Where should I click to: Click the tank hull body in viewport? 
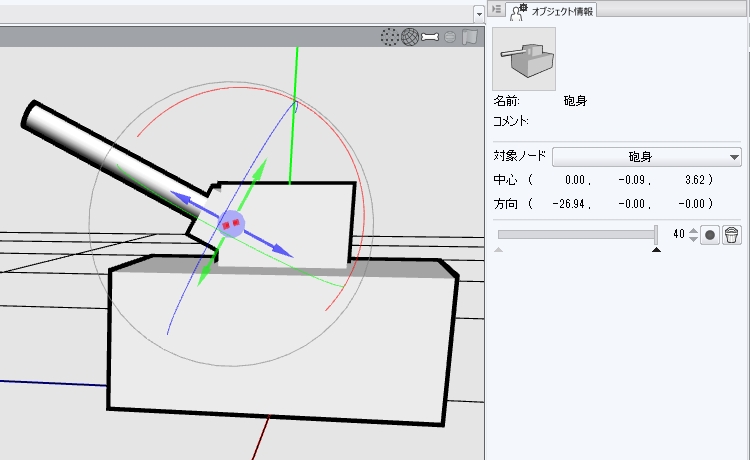pos(282,344)
